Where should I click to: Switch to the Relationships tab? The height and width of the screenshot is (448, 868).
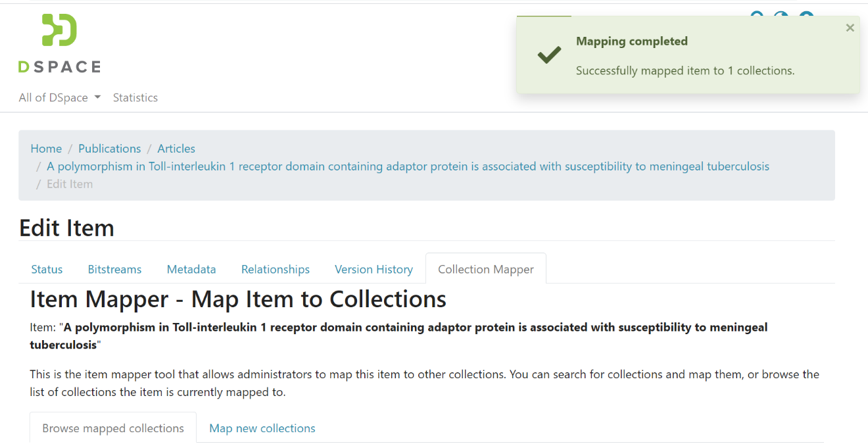pos(276,269)
